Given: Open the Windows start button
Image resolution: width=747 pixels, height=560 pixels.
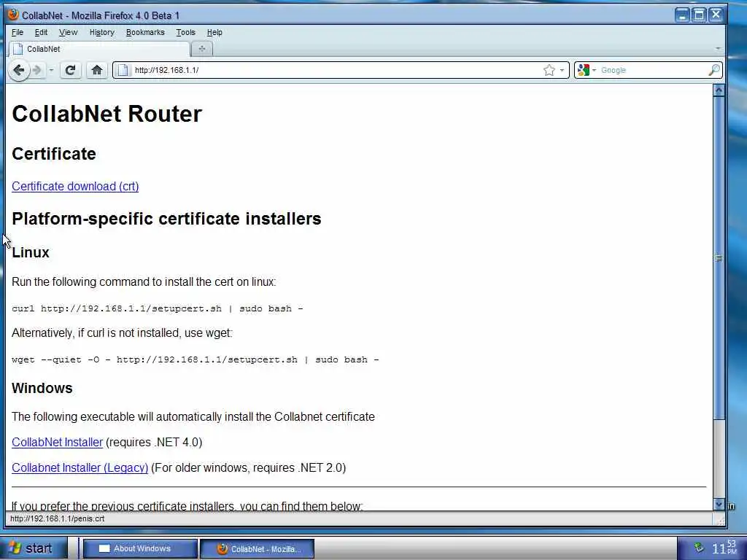Looking at the screenshot, I should tap(33, 548).
